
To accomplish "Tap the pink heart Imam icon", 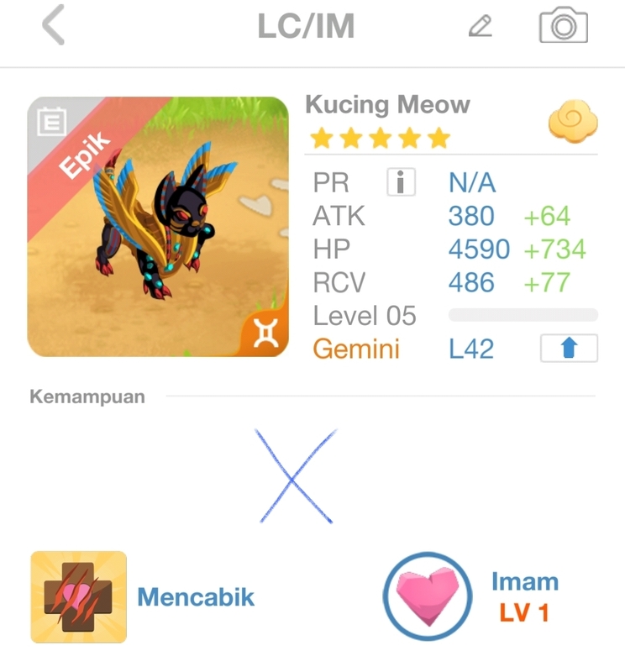I will (428, 596).
